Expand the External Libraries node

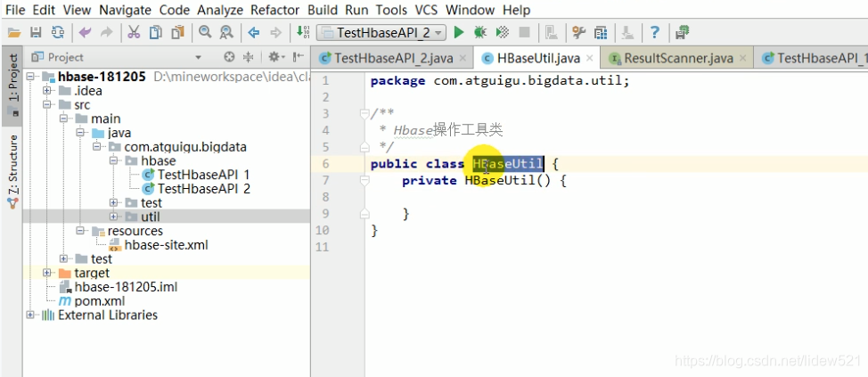[30, 315]
